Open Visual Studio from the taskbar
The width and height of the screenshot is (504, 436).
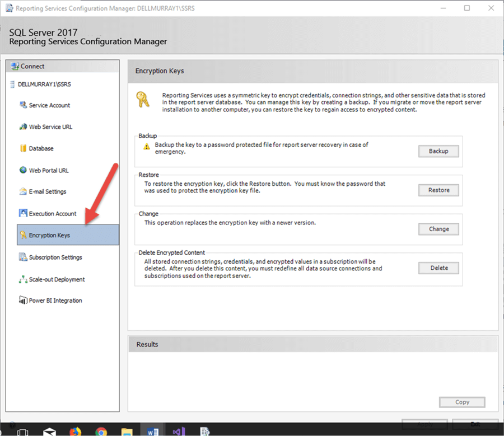pyautogui.click(x=179, y=431)
